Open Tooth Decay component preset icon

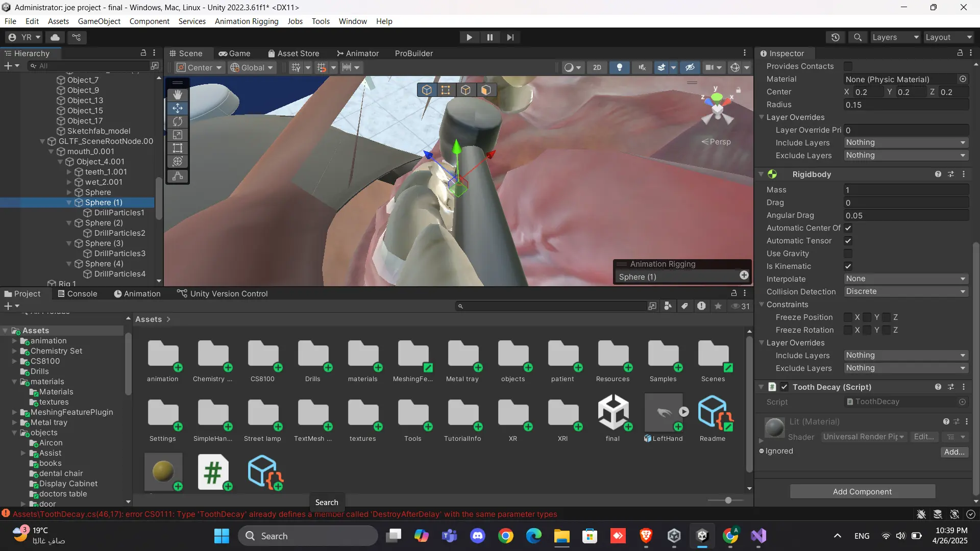pyautogui.click(x=951, y=387)
